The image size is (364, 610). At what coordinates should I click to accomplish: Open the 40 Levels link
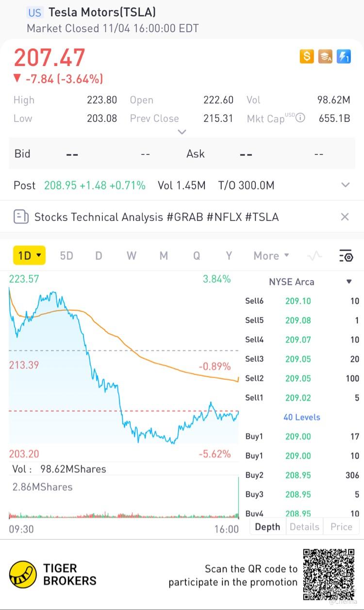pos(301,417)
